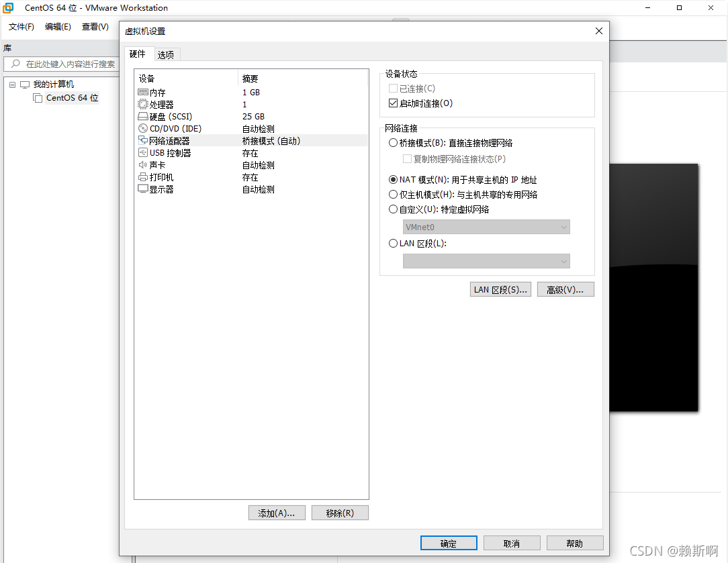Image resolution: width=728 pixels, height=563 pixels.
Task: Click the 取消 button
Action: click(x=512, y=543)
